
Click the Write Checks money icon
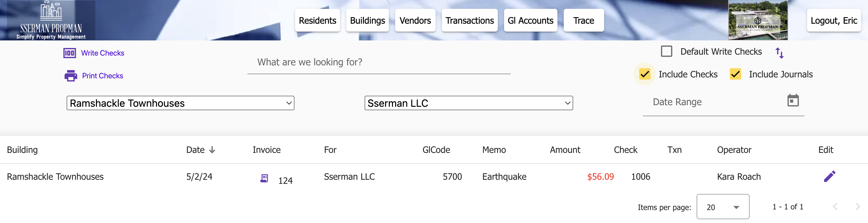point(69,53)
